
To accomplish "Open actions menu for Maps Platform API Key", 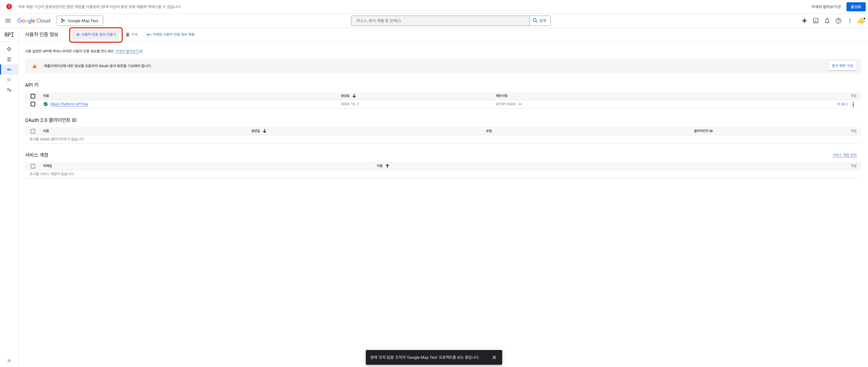I will (853, 104).
